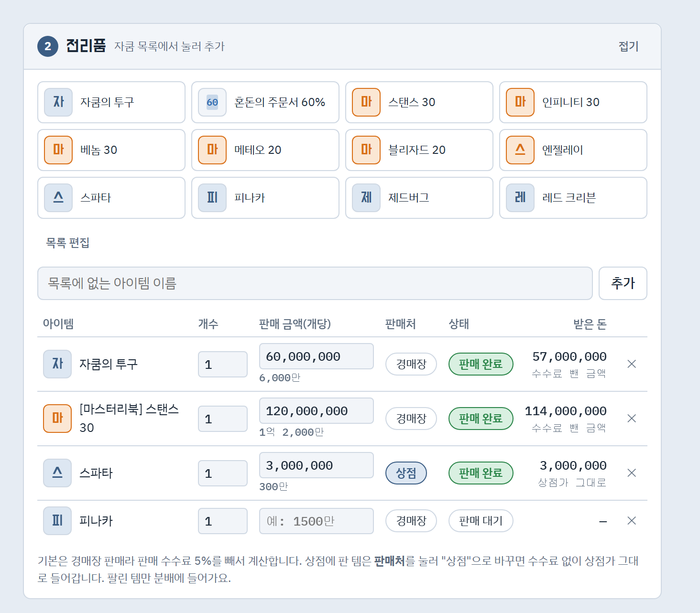
Task: Remove the 스파타 row
Action: click(x=632, y=473)
